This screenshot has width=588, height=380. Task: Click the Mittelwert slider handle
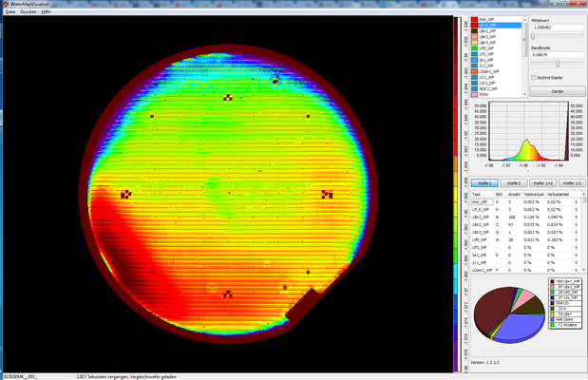tap(534, 37)
